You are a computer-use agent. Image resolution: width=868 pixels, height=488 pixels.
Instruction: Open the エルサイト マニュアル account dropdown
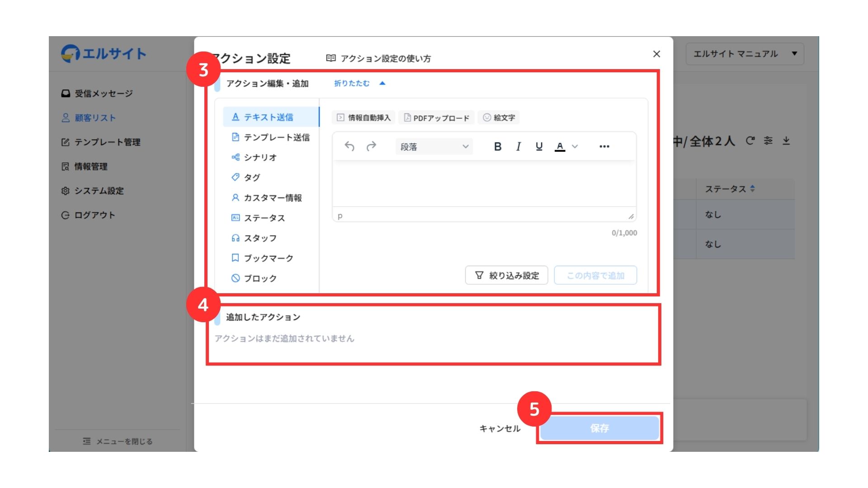point(745,54)
